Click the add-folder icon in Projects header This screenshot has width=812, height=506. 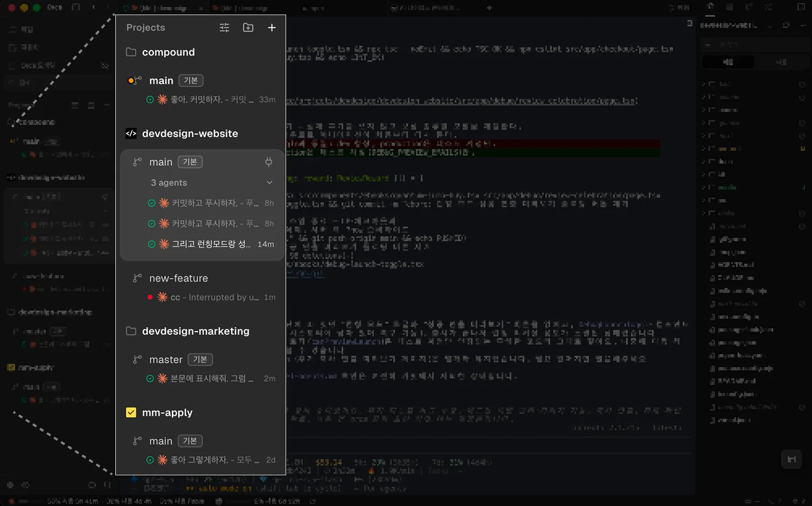[x=248, y=27]
